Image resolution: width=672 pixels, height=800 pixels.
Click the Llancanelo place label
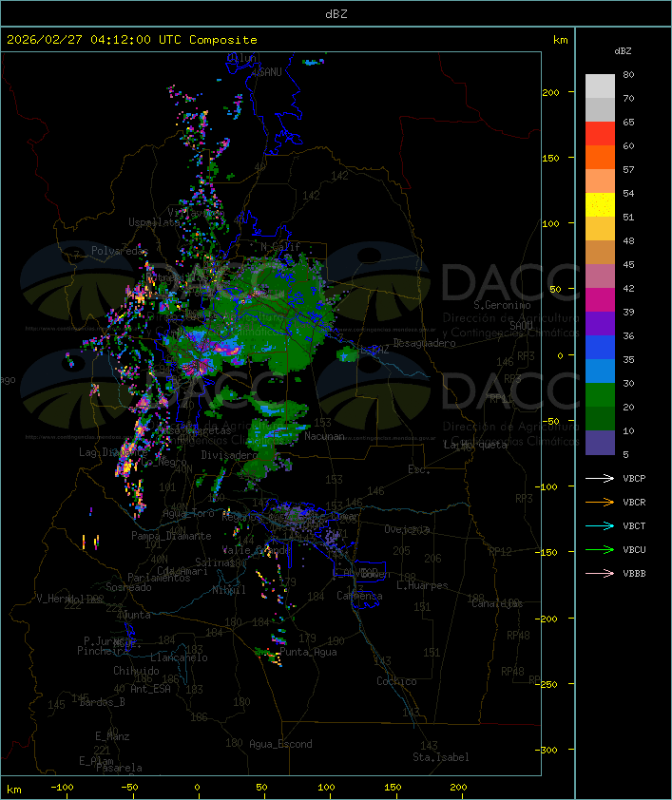(x=179, y=657)
